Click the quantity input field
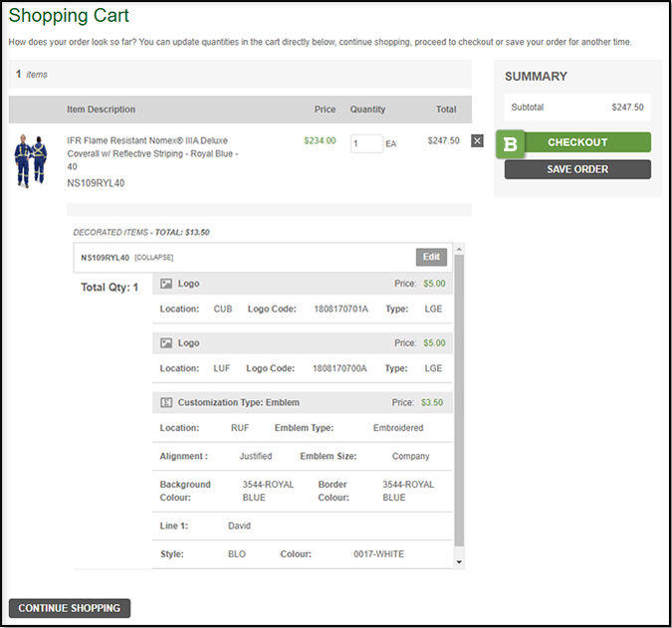Image resolution: width=672 pixels, height=628 pixels. [x=365, y=143]
